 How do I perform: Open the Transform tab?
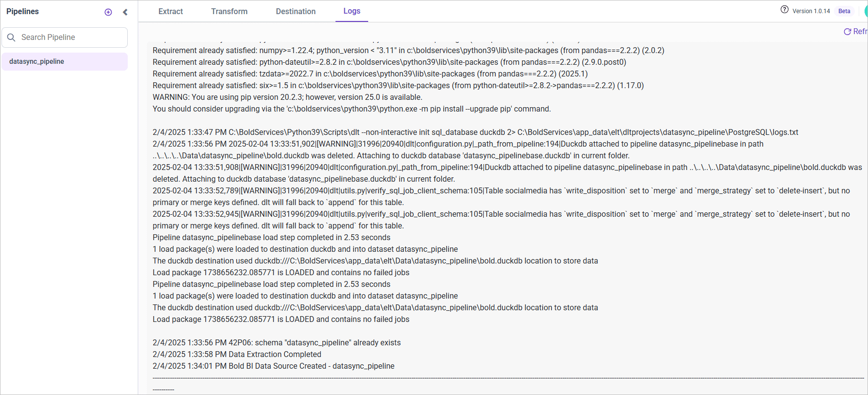(229, 12)
